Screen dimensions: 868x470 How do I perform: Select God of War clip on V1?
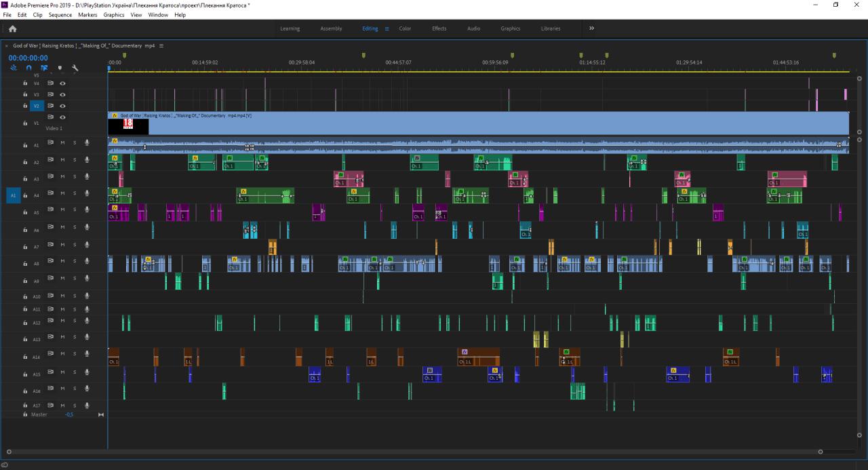pyautogui.click(x=478, y=123)
